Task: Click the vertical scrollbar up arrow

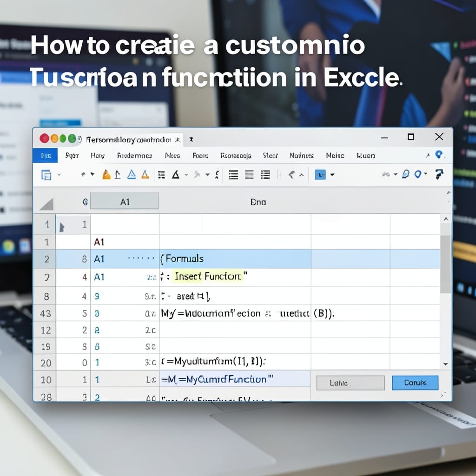Action: pyautogui.click(x=446, y=219)
